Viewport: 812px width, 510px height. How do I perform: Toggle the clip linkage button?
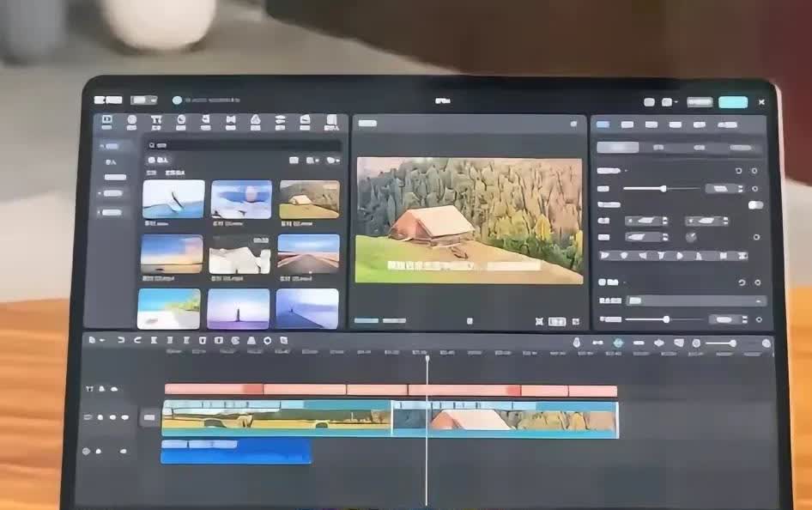pos(639,343)
